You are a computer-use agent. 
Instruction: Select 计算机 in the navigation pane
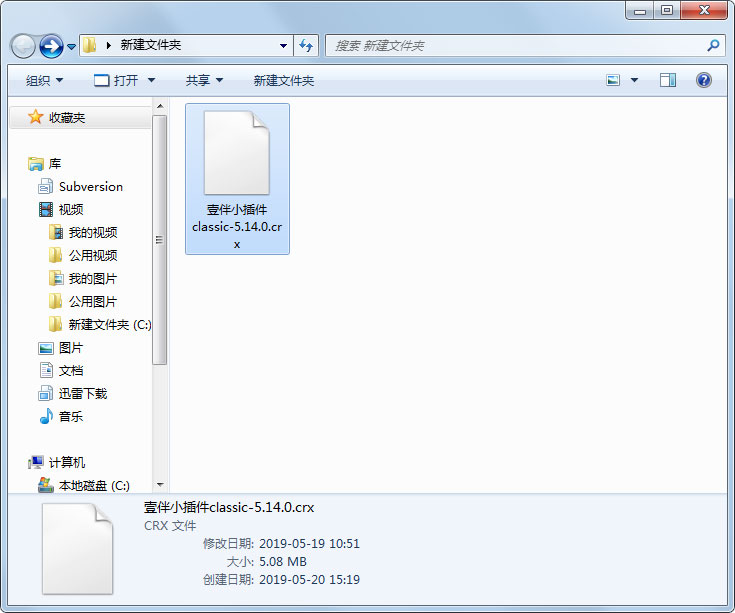click(67, 463)
